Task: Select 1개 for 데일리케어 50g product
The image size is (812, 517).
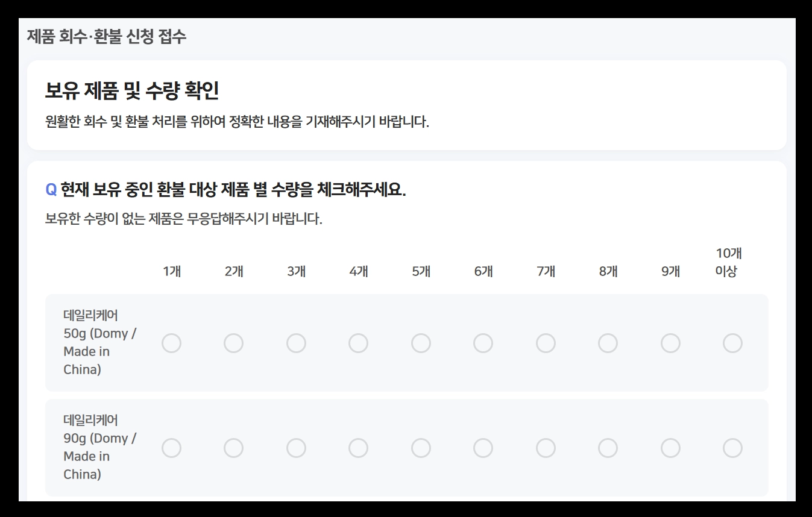Action: pos(172,343)
